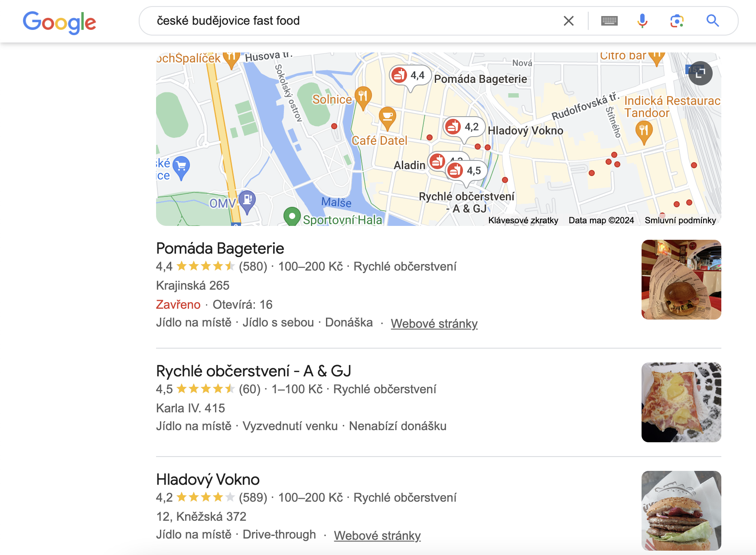This screenshot has height=555, width=756.
Task: Click Hladový Vokno 4,2 map pin
Action: [464, 127]
